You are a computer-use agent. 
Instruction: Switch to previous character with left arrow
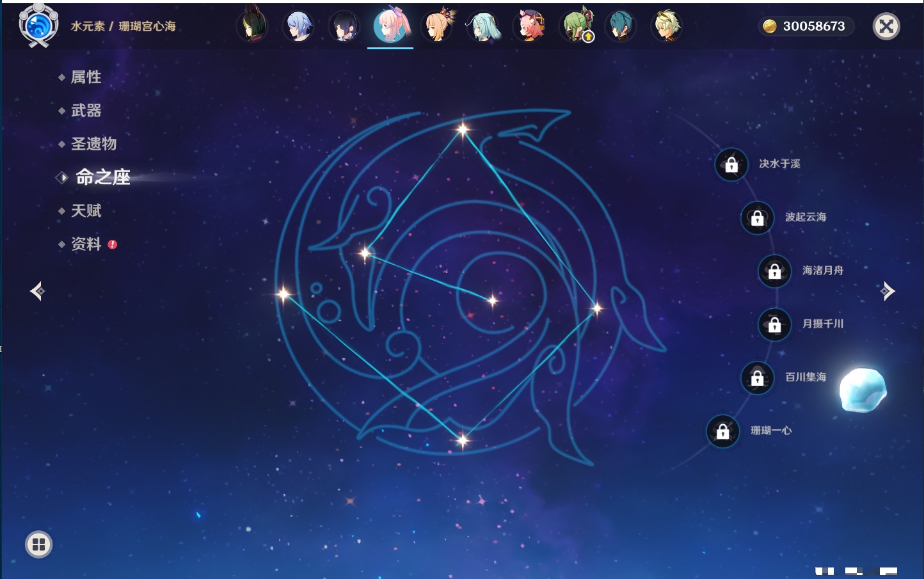[x=37, y=291]
